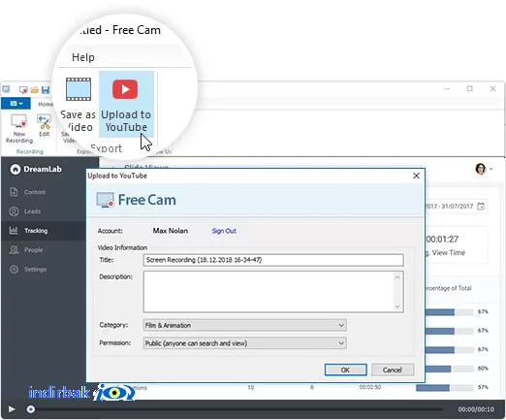Open the Category dropdown showing Film & Animation
This screenshot has width=506, height=420.
tap(245, 325)
